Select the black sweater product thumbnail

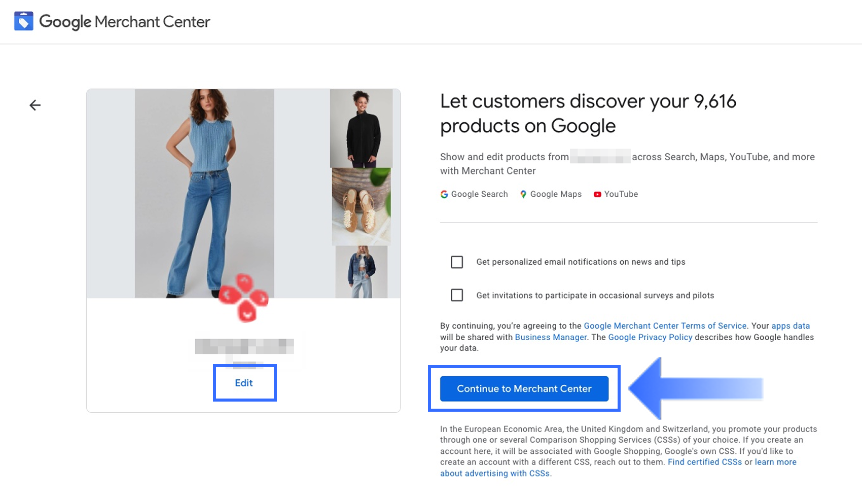coord(361,128)
